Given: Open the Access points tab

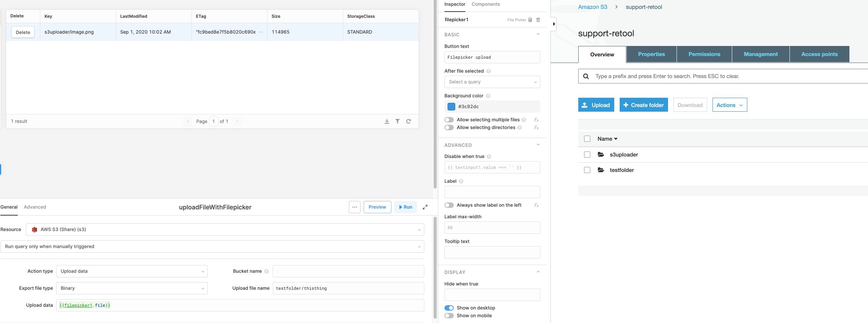Looking at the screenshot, I should point(819,54).
